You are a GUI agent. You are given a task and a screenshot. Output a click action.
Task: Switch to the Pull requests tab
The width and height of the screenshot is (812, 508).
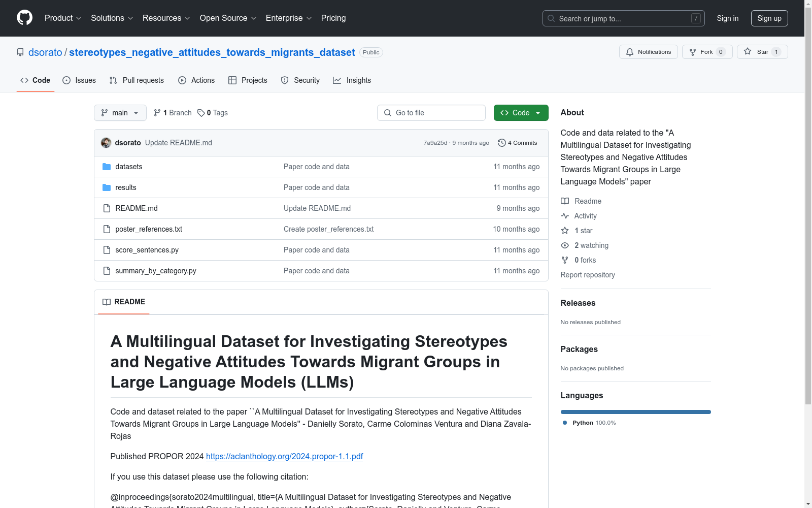pyautogui.click(x=137, y=80)
